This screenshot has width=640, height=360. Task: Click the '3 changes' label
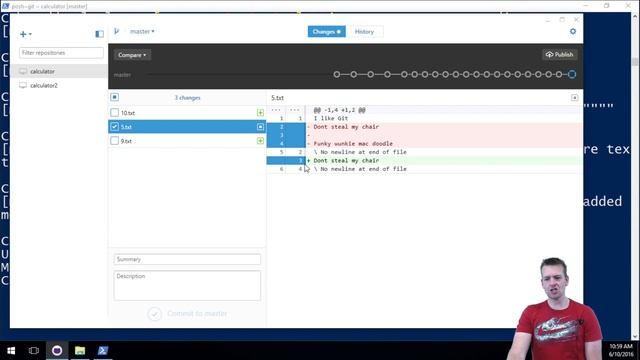pos(188,98)
